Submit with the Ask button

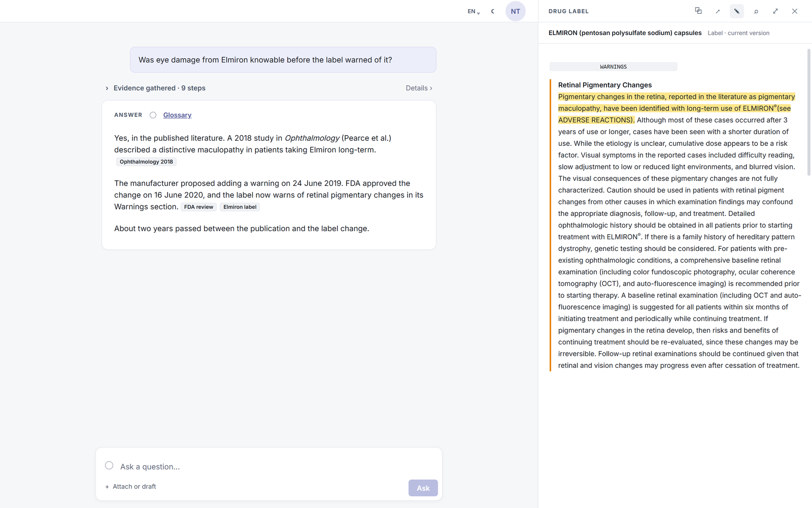[423, 488]
